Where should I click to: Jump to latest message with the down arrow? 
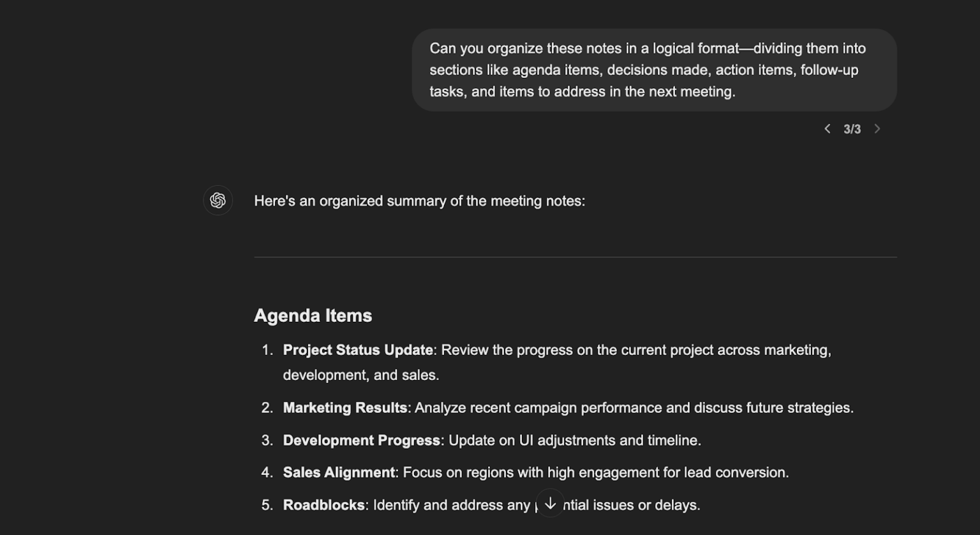(x=550, y=503)
